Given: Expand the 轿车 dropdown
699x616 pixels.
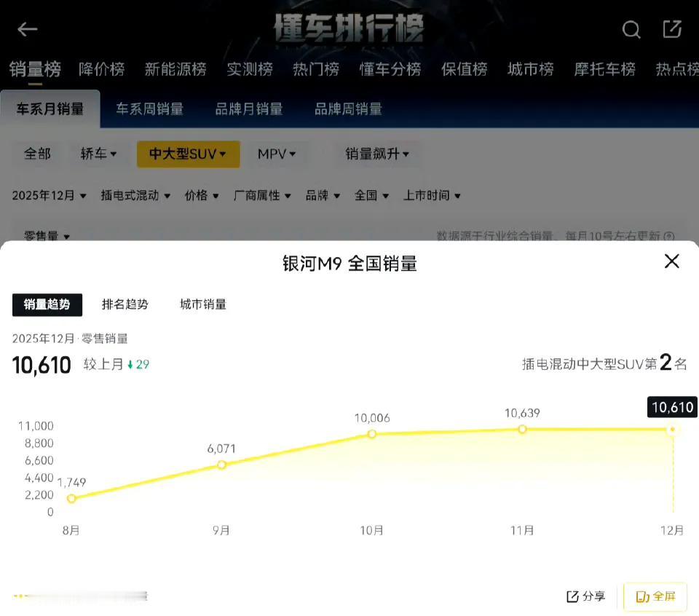Looking at the screenshot, I should coord(98,154).
